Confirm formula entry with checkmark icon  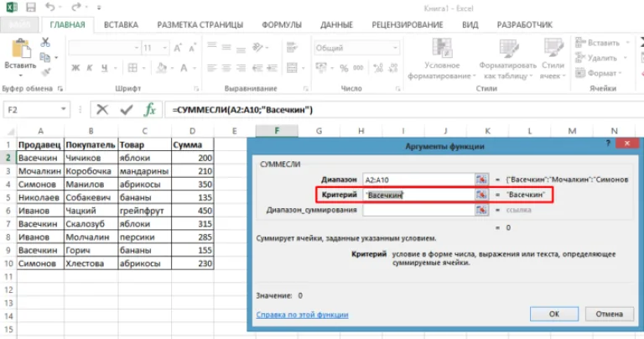point(127,109)
